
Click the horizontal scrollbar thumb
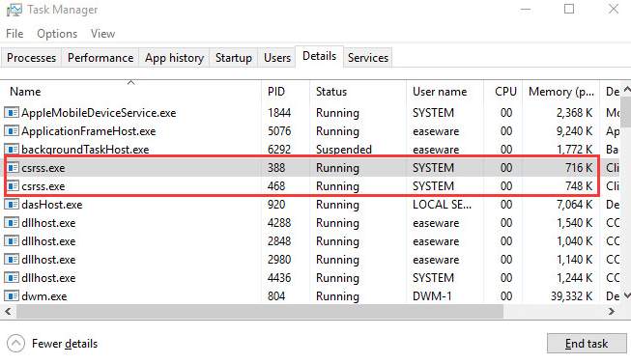click(x=260, y=311)
